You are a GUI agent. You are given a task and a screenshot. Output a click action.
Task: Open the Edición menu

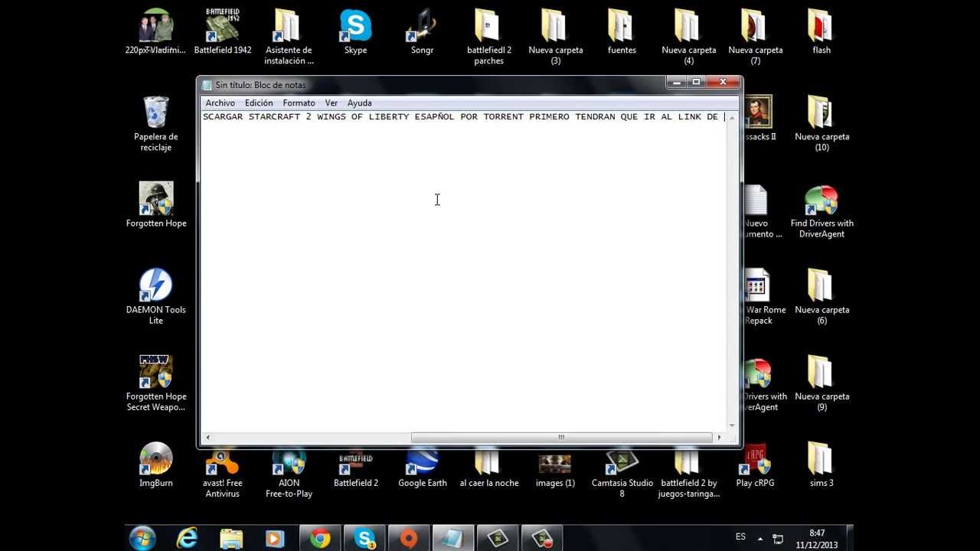(x=259, y=103)
